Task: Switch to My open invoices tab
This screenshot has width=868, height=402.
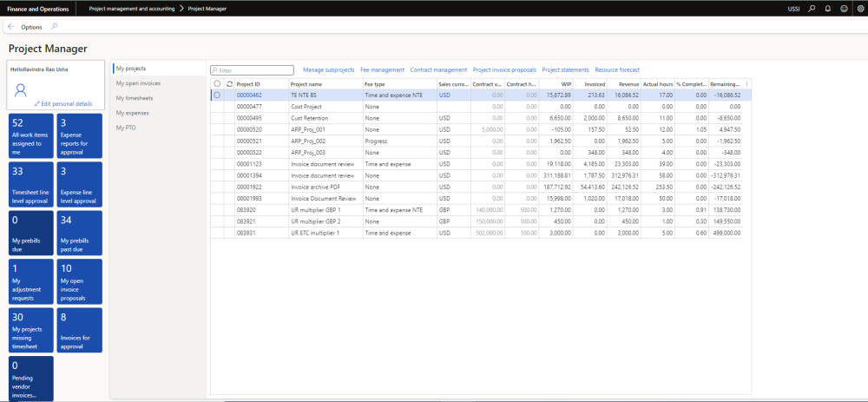Action: [138, 82]
